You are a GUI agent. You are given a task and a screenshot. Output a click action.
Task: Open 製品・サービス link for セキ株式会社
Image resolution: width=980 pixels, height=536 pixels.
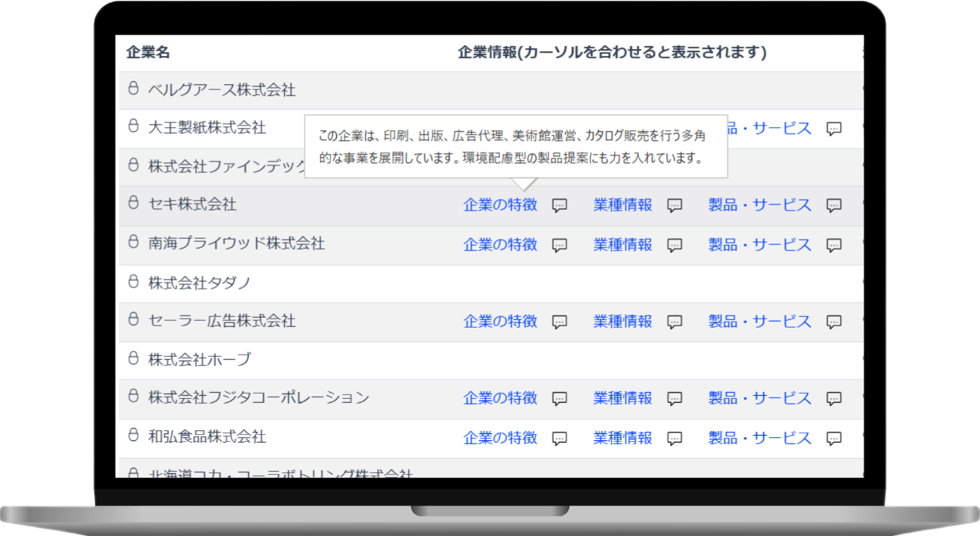pos(759,204)
